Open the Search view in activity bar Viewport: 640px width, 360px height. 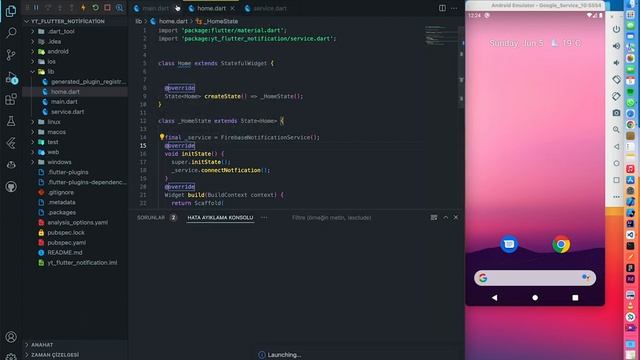click(x=11, y=33)
